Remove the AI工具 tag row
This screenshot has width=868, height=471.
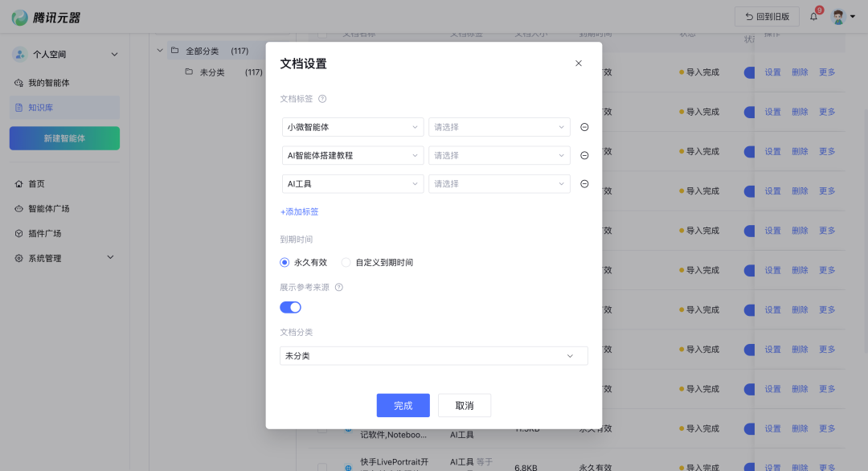[584, 184]
